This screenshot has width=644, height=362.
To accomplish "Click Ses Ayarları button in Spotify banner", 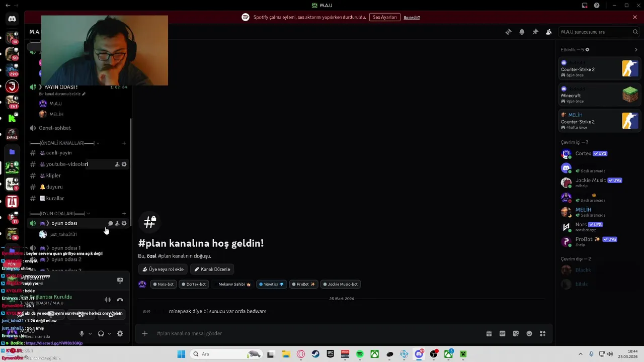I will click(385, 17).
